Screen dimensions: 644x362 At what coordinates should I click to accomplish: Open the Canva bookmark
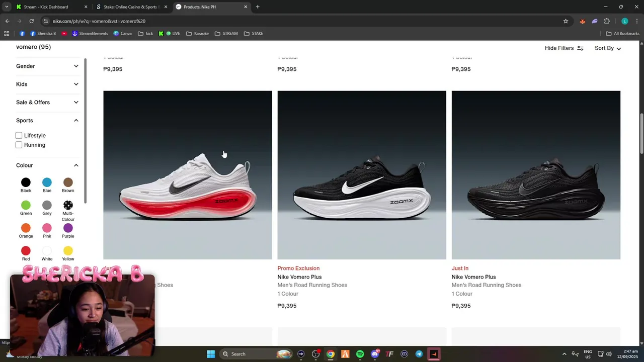tap(123, 34)
